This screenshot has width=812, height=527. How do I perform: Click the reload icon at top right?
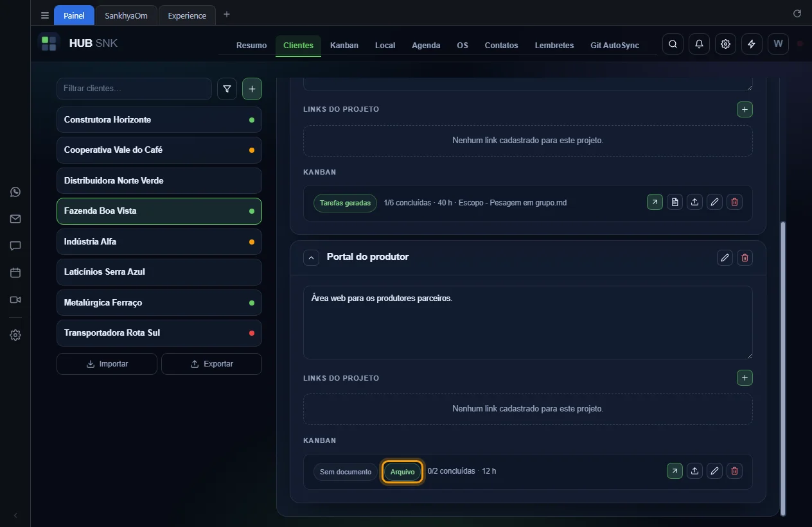[797, 13]
